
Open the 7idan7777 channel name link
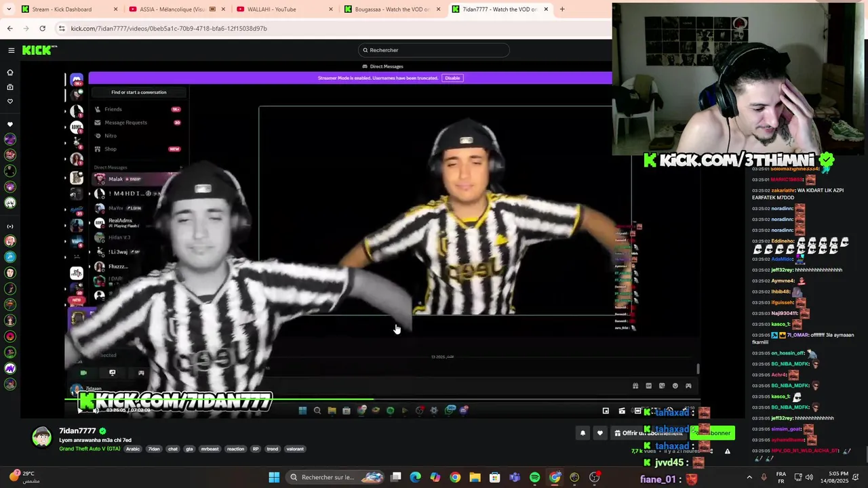(x=77, y=431)
